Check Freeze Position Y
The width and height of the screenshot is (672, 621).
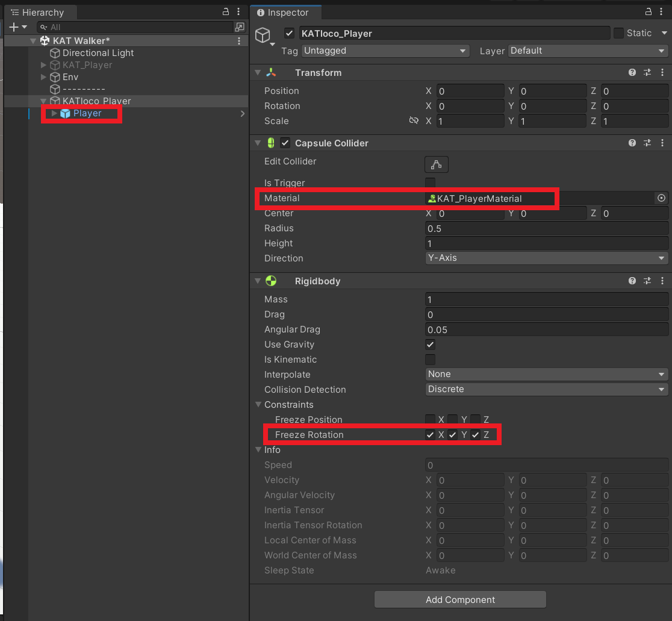click(453, 419)
